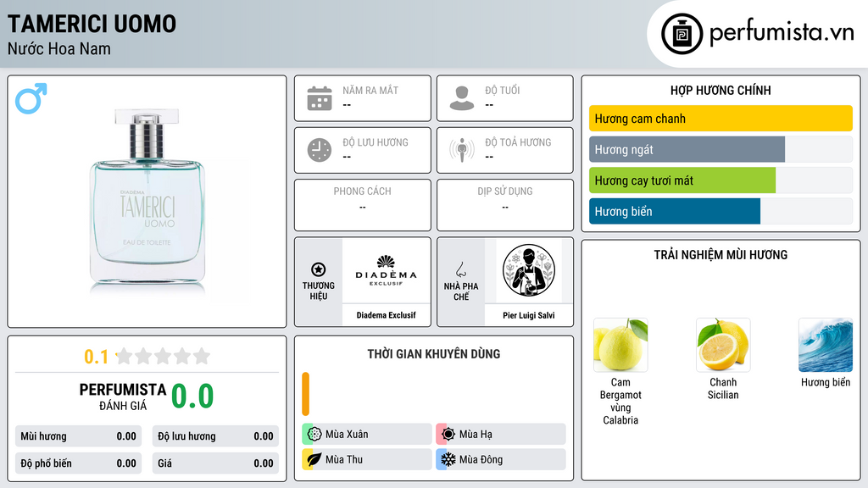Click the HỢP HƯƠNG CHÍNH heading
The image size is (868, 488).
(x=721, y=90)
